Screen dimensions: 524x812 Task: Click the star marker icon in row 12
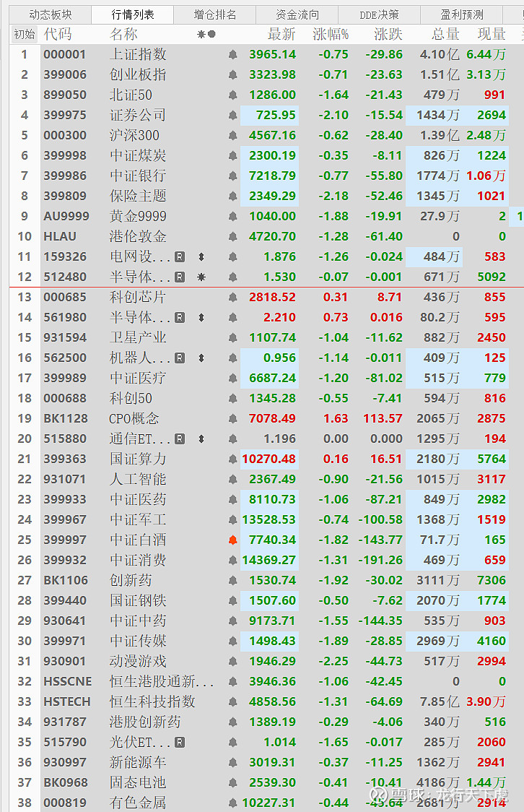pos(201,277)
